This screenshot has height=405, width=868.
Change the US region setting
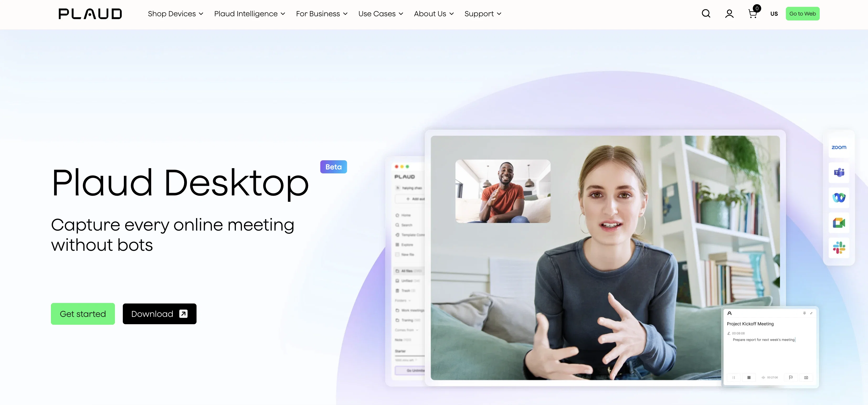(774, 14)
